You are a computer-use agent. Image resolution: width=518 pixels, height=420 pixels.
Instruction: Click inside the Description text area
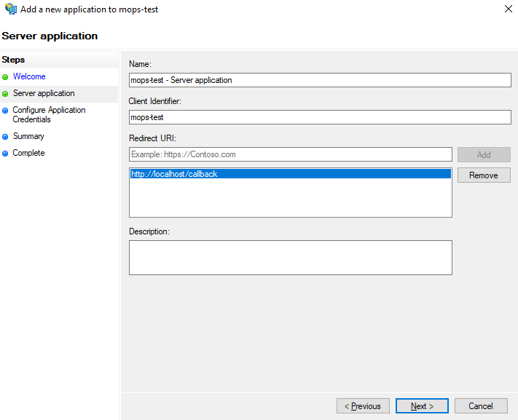tap(290, 258)
